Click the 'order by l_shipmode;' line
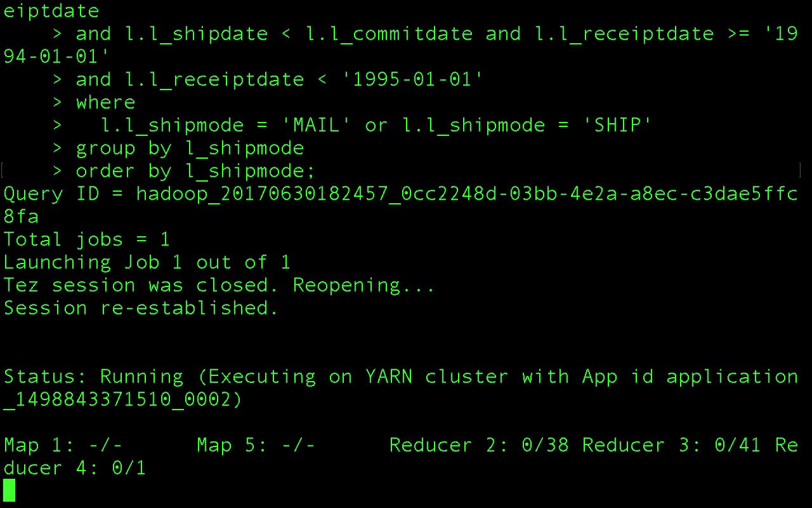The image size is (812, 508). pyautogui.click(x=195, y=171)
